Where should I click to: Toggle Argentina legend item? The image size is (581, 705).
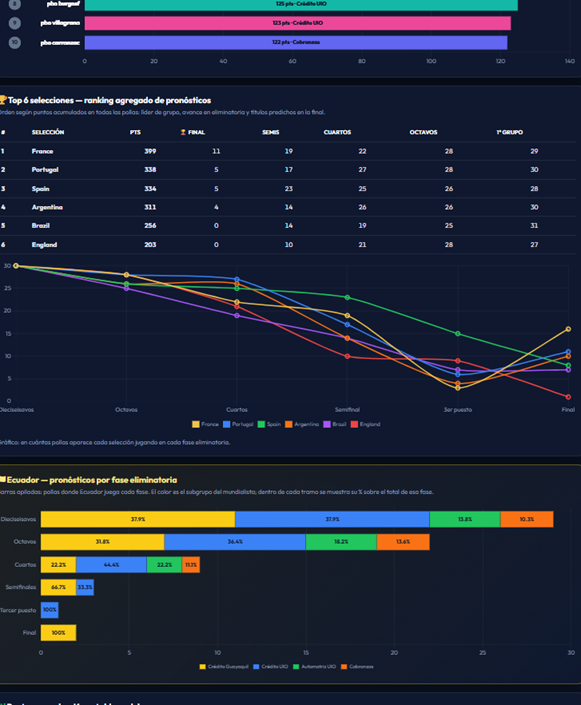pyautogui.click(x=302, y=424)
